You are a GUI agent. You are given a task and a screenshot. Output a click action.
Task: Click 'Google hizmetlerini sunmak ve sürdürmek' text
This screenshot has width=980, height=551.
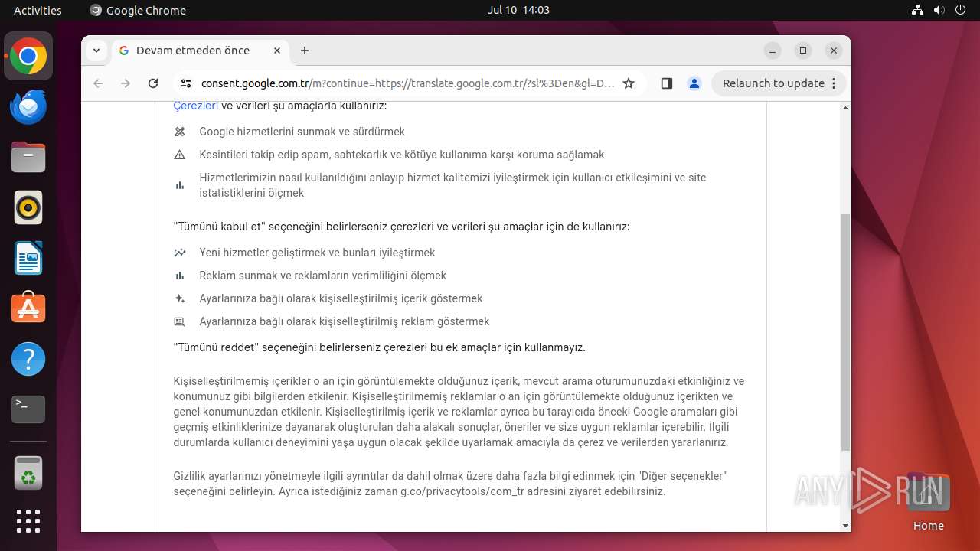pyautogui.click(x=302, y=132)
